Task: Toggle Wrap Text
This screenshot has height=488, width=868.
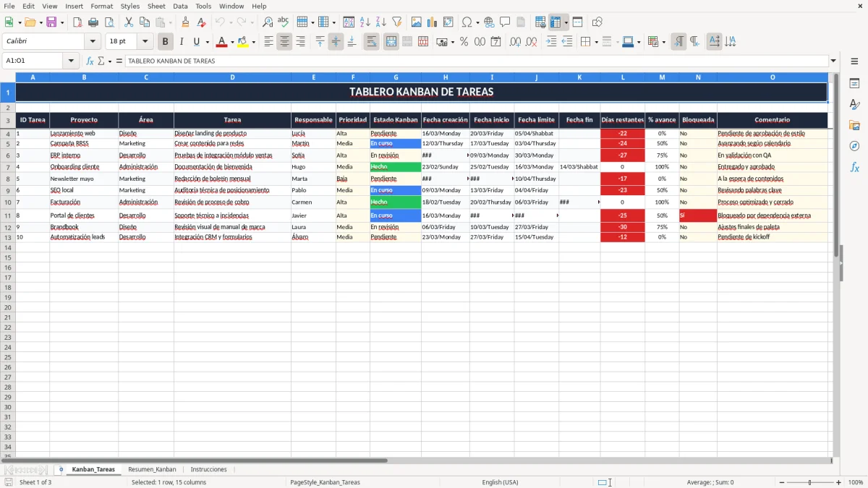Action: 372,42
